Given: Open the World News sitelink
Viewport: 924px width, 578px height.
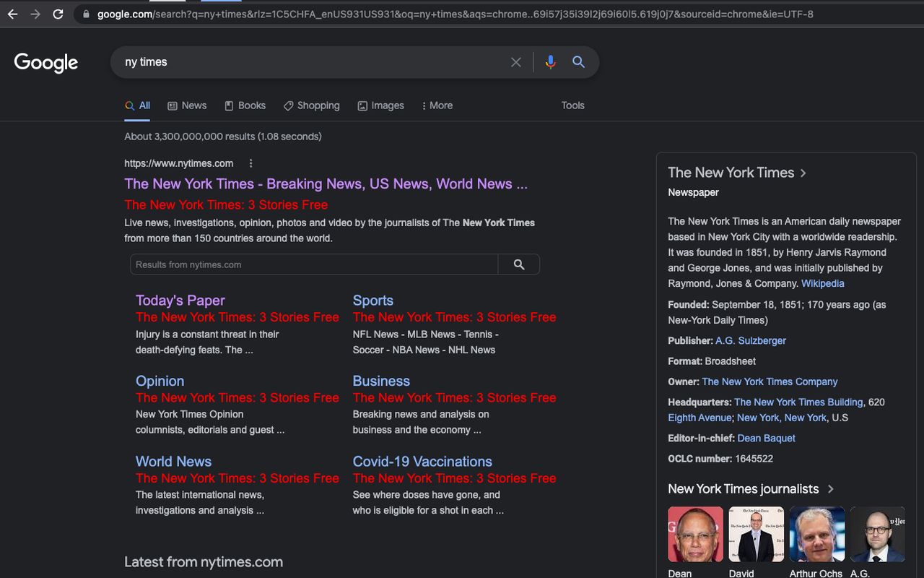Looking at the screenshot, I should point(173,462).
